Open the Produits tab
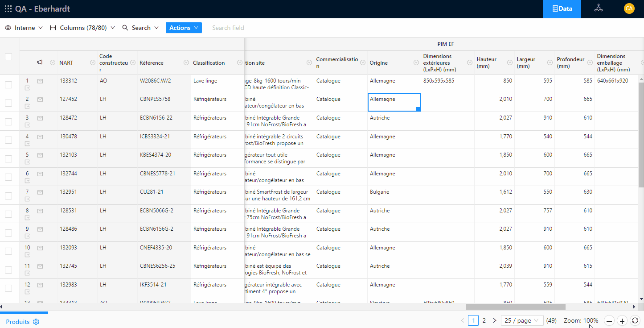 18,322
